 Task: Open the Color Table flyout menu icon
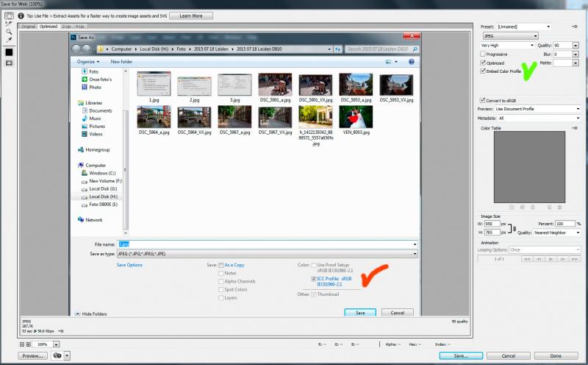(x=575, y=128)
